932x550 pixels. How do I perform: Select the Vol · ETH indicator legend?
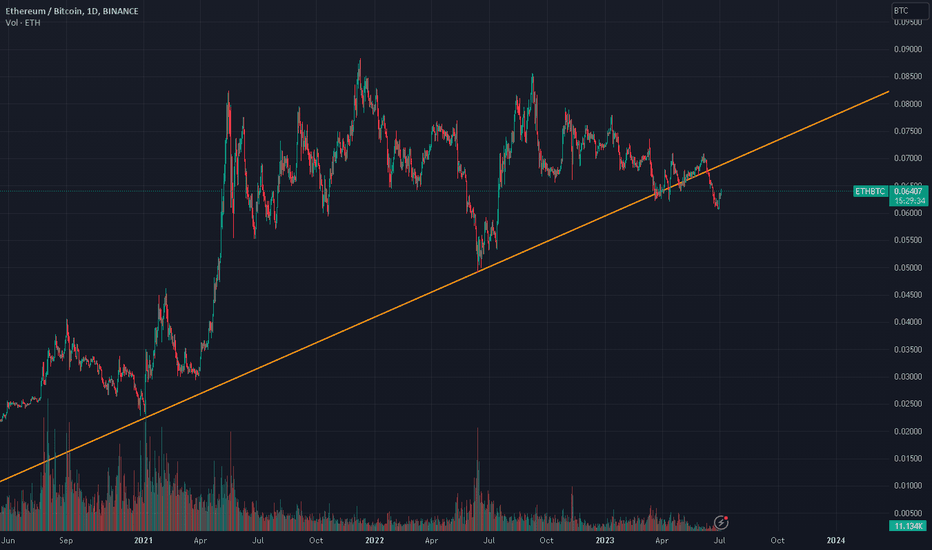23,23
